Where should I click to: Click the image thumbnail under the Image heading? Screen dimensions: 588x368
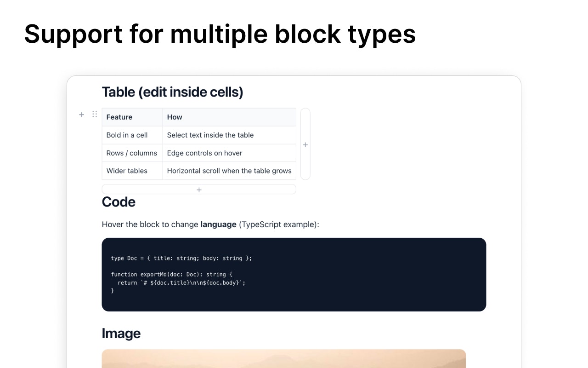283,358
